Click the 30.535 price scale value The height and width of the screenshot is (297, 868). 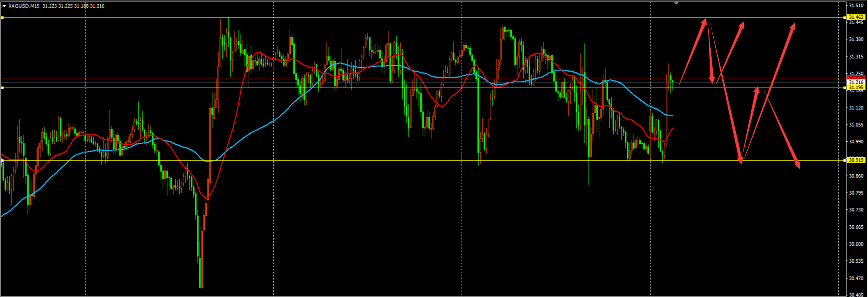coord(856,261)
